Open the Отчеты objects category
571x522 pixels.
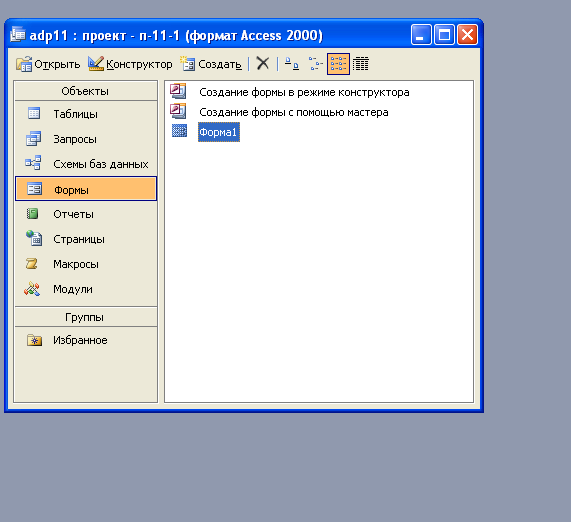pyautogui.click(x=86, y=214)
